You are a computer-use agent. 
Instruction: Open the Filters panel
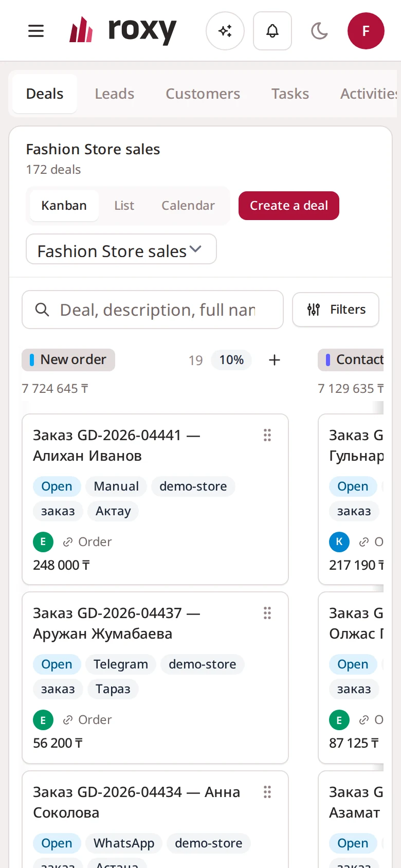336,310
